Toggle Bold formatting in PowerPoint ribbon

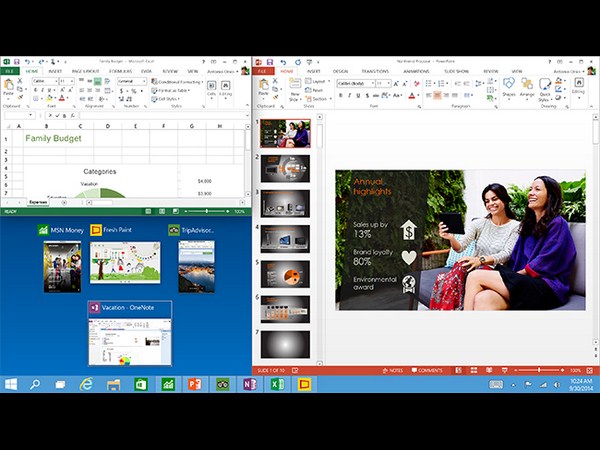(x=341, y=96)
